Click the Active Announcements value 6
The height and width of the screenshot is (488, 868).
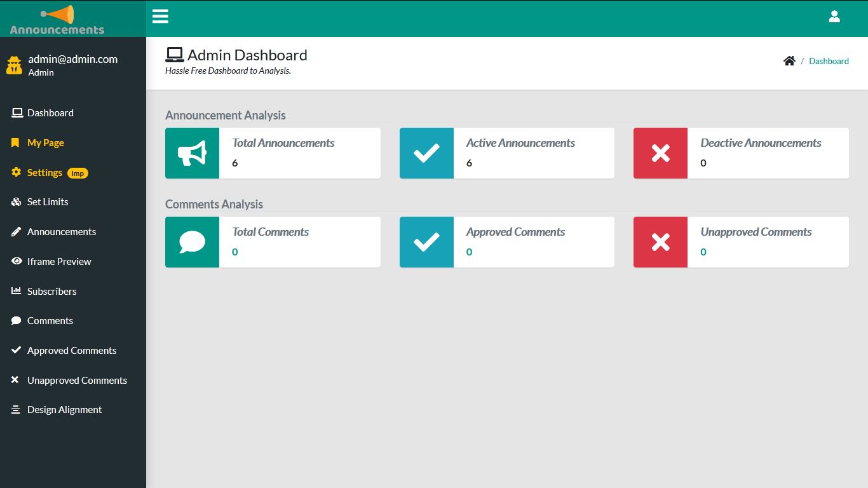click(469, 163)
